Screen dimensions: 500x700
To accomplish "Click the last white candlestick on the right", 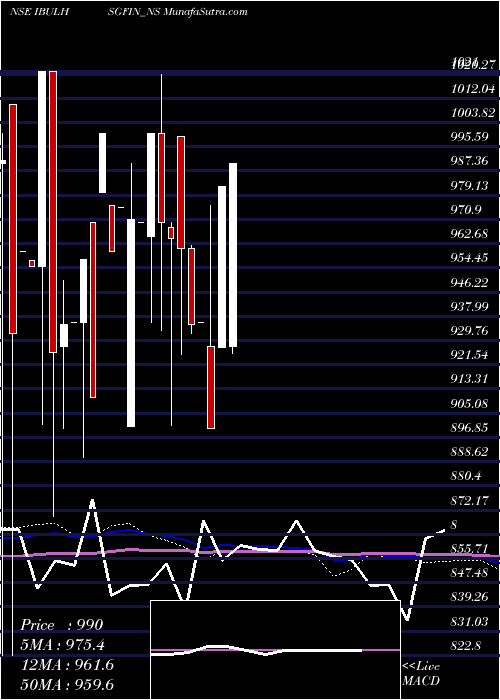I will coord(233,255).
